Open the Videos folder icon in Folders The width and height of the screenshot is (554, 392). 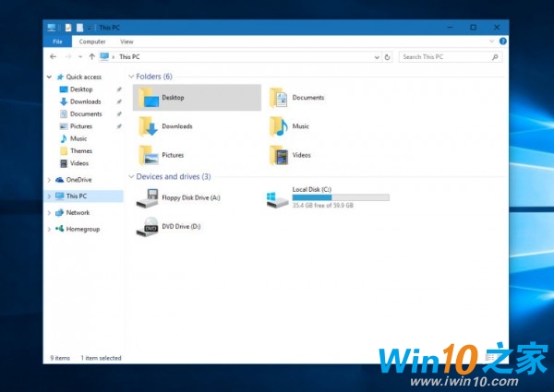point(279,155)
